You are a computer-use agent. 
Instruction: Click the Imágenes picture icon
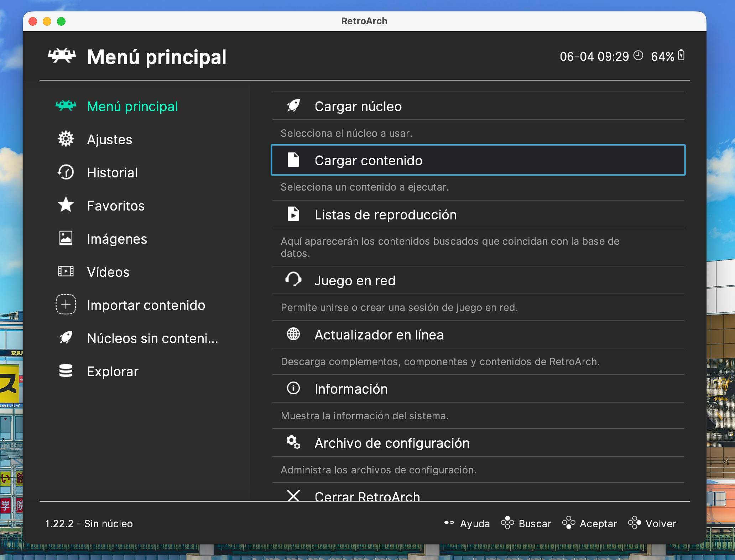click(x=66, y=238)
